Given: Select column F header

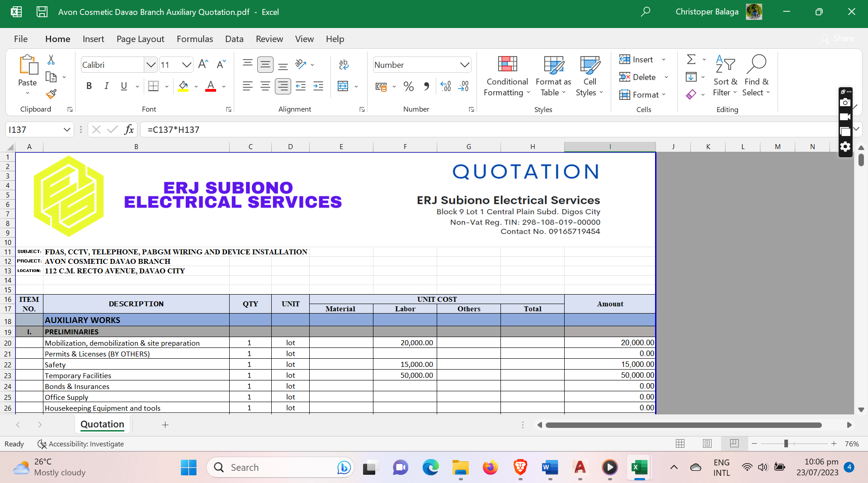Looking at the screenshot, I should [x=405, y=146].
